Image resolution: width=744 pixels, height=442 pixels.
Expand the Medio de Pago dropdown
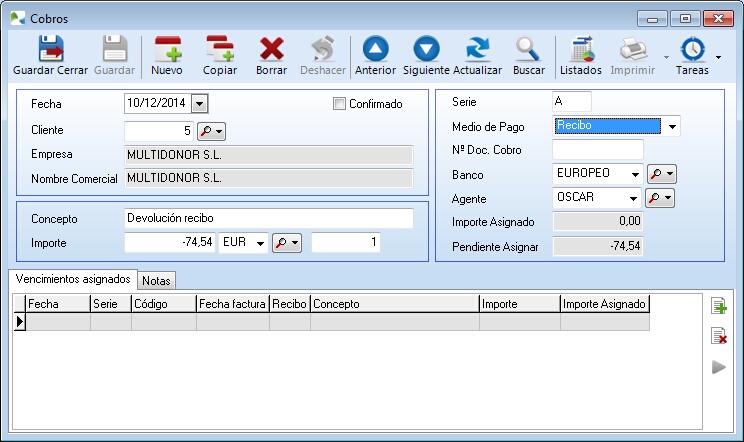(672, 126)
